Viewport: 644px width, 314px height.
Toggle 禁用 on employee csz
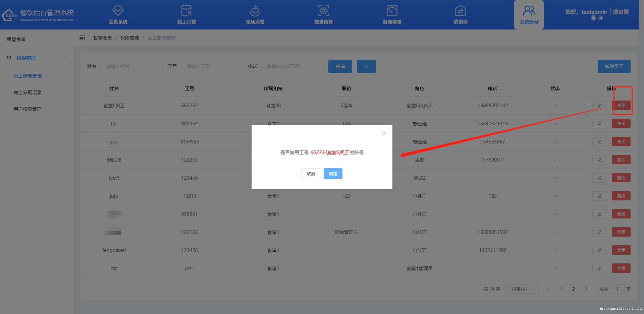pyautogui.click(x=621, y=268)
